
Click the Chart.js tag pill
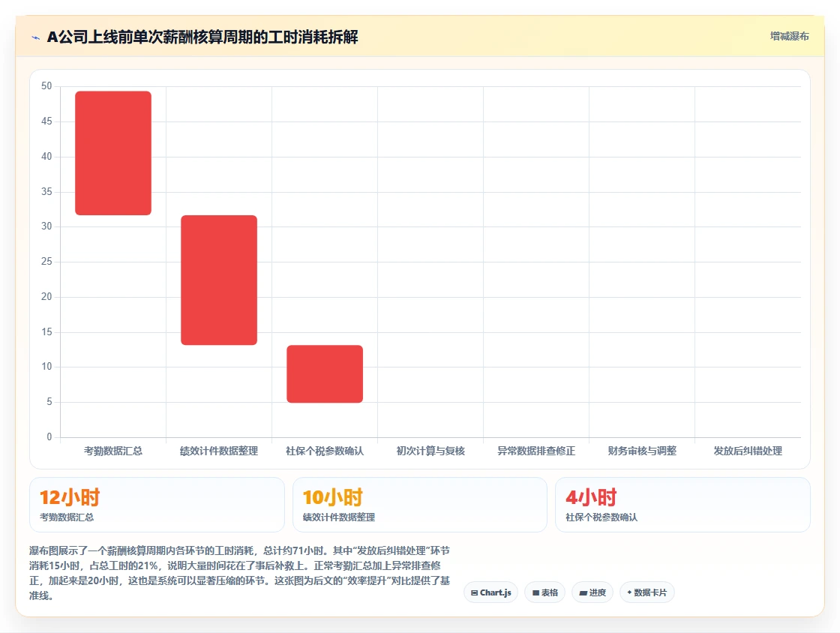click(490, 592)
